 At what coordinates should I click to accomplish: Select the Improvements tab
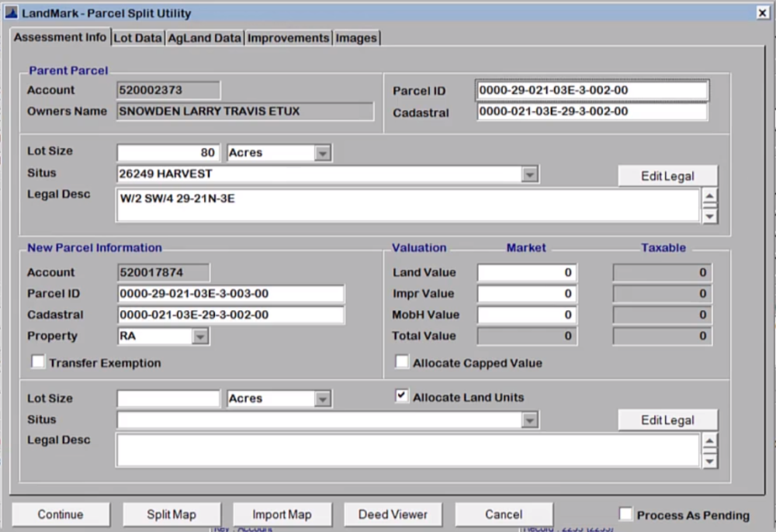288,37
